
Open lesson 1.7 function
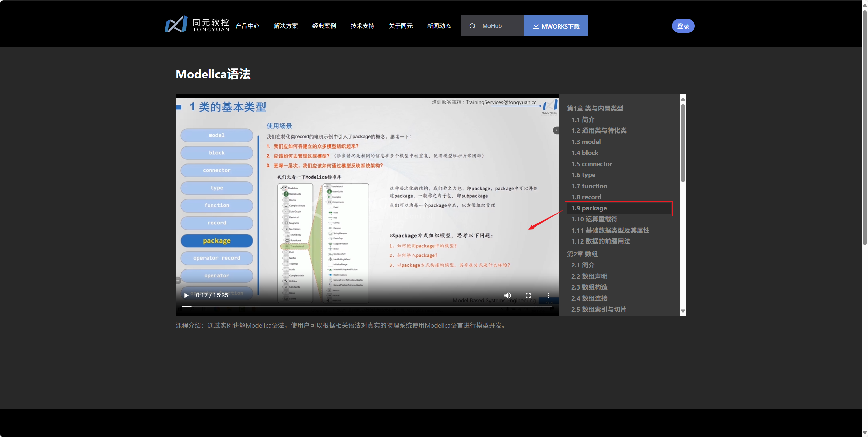point(589,186)
